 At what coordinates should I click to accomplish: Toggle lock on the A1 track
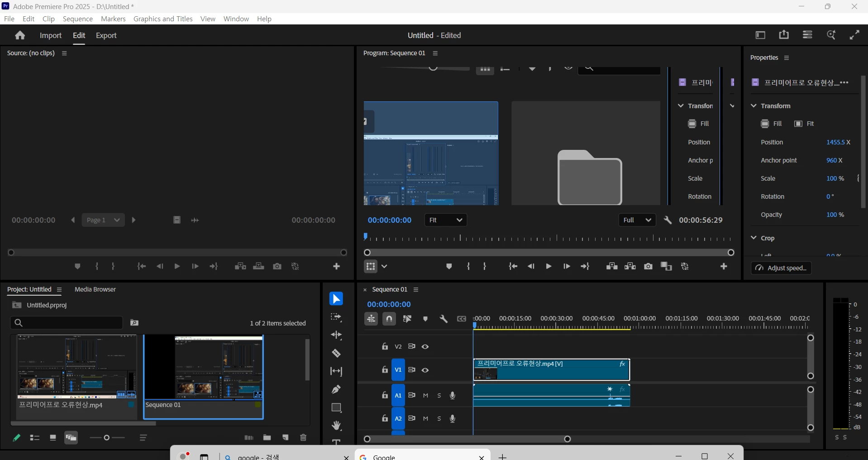pos(385,395)
